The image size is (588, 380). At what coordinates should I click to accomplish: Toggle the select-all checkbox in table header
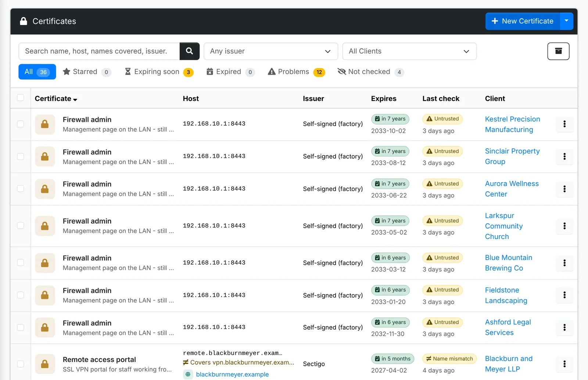tap(21, 98)
